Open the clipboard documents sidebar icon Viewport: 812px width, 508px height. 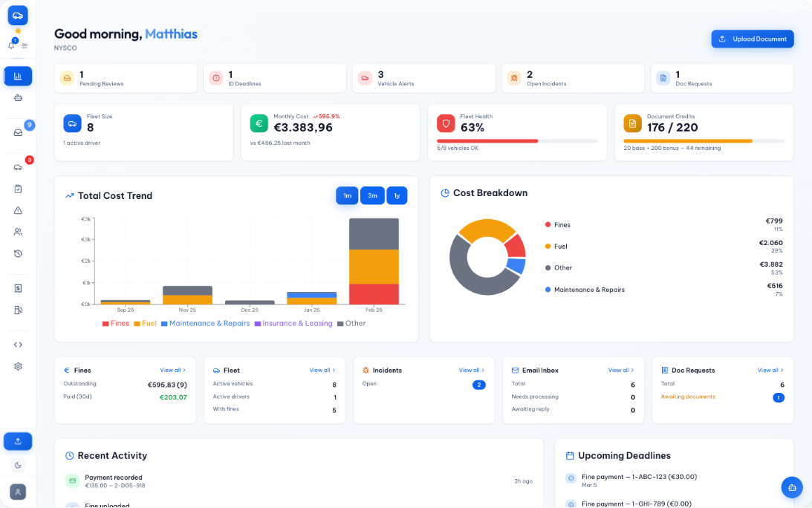tap(18, 188)
